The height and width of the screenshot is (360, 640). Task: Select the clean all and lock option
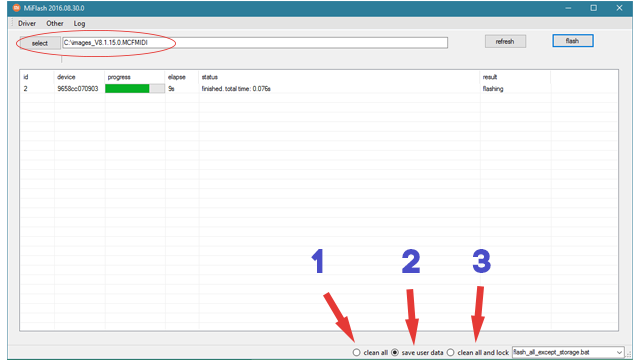tap(451, 352)
